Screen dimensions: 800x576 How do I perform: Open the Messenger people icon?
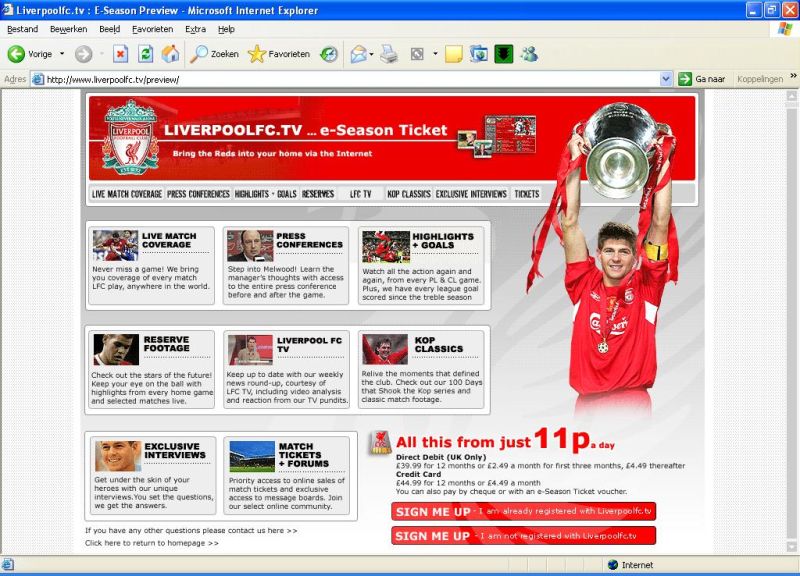529,54
